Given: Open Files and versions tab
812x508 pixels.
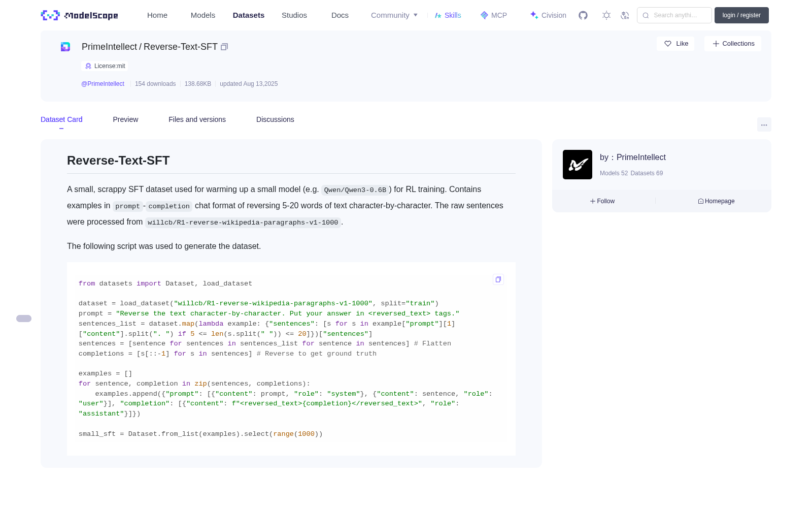Looking at the screenshot, I should point(197,119).
